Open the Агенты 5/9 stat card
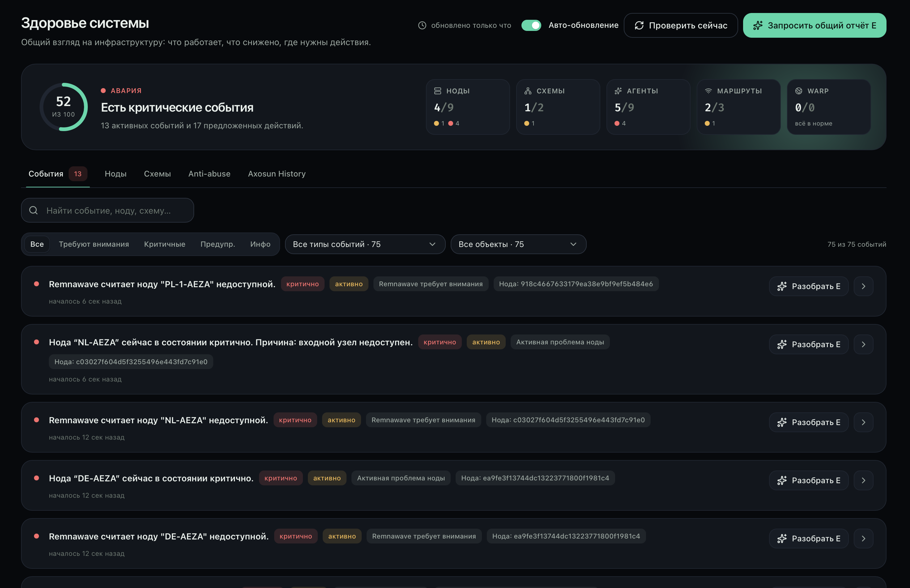The height and width of the screenshot is (588, 910). (x=648, y=107)
